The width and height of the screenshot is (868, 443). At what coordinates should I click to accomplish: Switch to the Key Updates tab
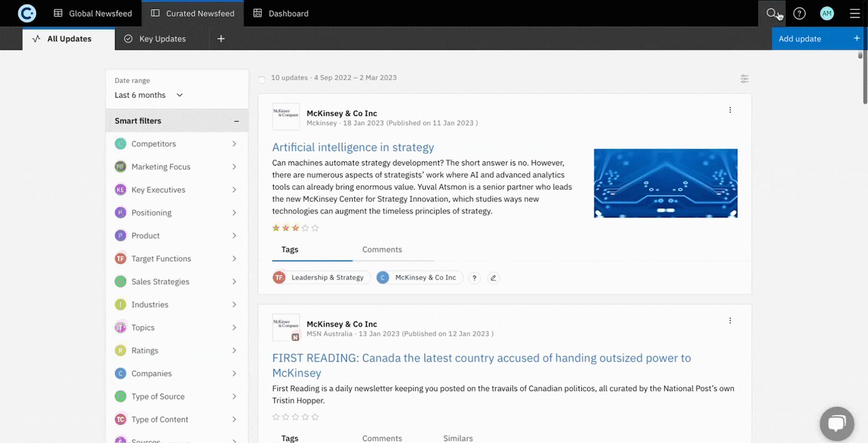click(162, 39)
